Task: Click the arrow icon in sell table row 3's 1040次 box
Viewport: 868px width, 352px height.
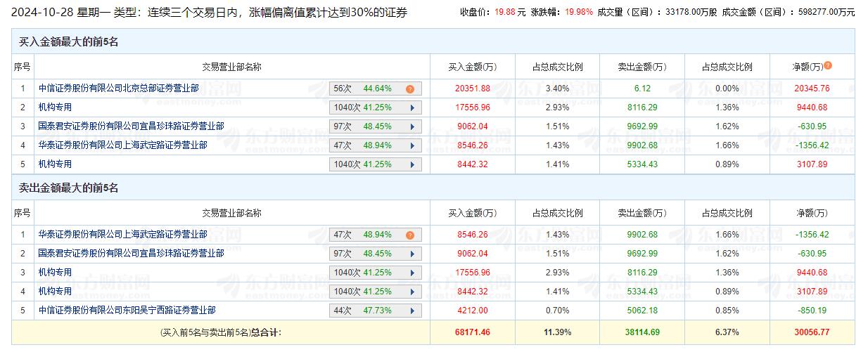Action: (x=411, y=273)
